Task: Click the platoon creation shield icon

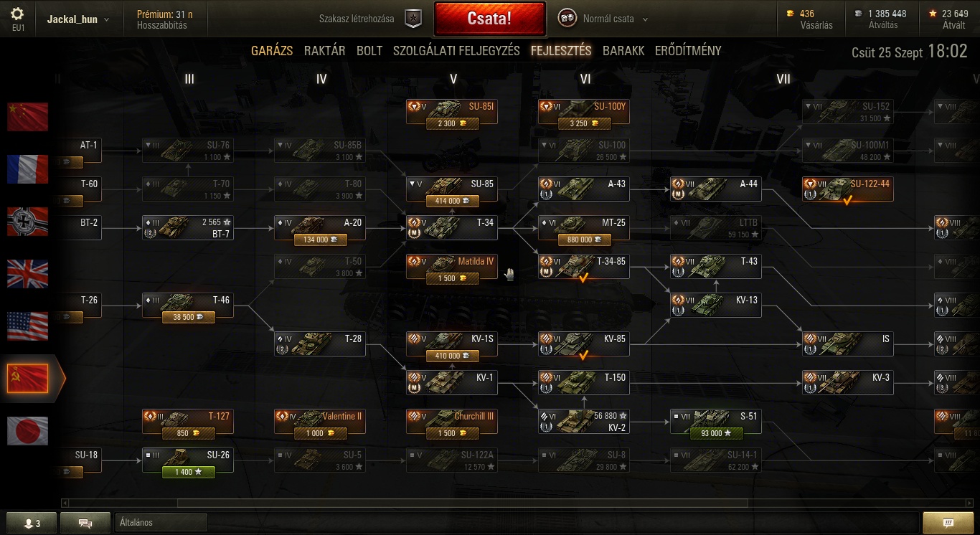Action: tap(413, 19)
